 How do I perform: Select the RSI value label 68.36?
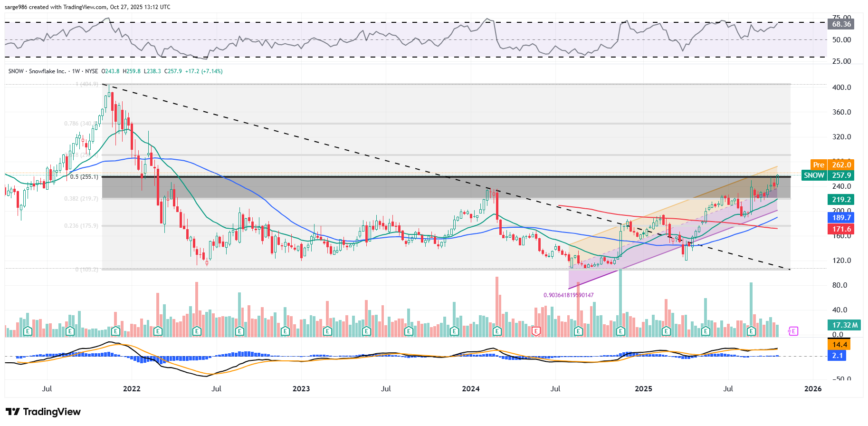tap(841, 24)
